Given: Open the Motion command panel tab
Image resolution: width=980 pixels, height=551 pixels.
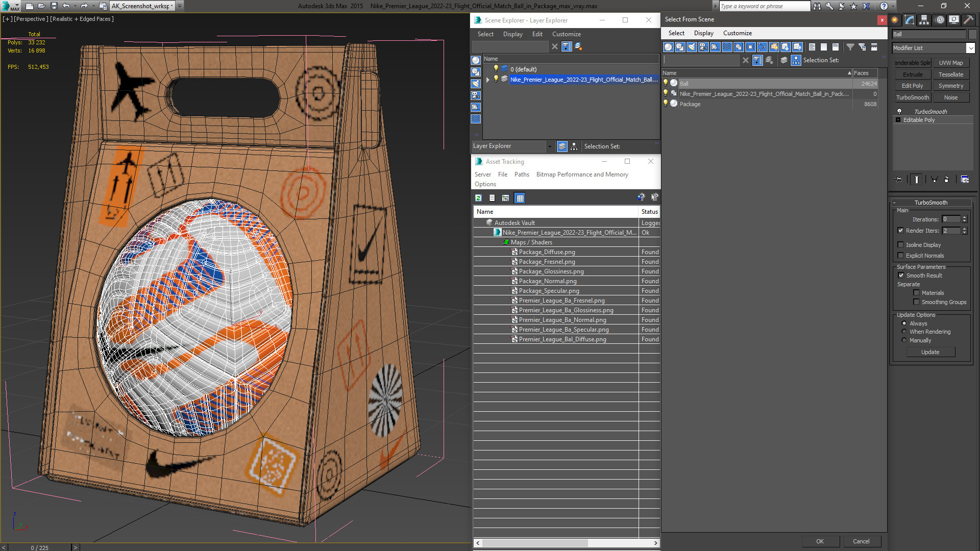Looking at the screenshot, I should click(940, 20).
